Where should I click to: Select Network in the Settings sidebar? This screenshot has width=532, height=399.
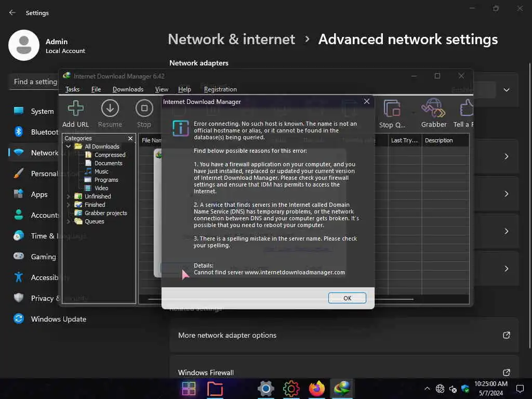34,153
